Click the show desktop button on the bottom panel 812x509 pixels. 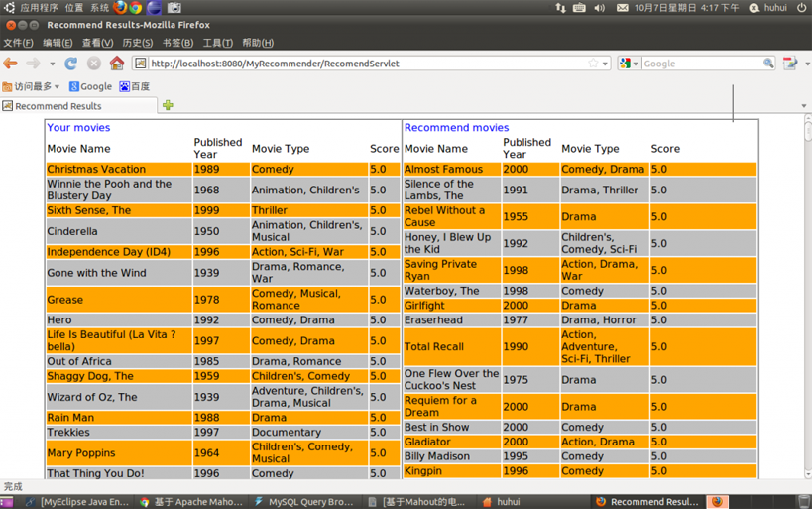click(7, 502)
